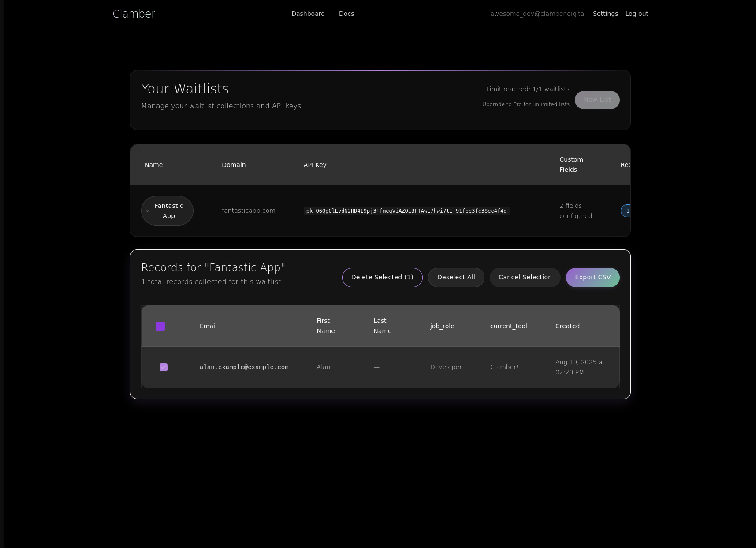Image resolution: width=756 pixels, height=548 pixels.
Task: Click the Clamber logo
Action: 134,14
